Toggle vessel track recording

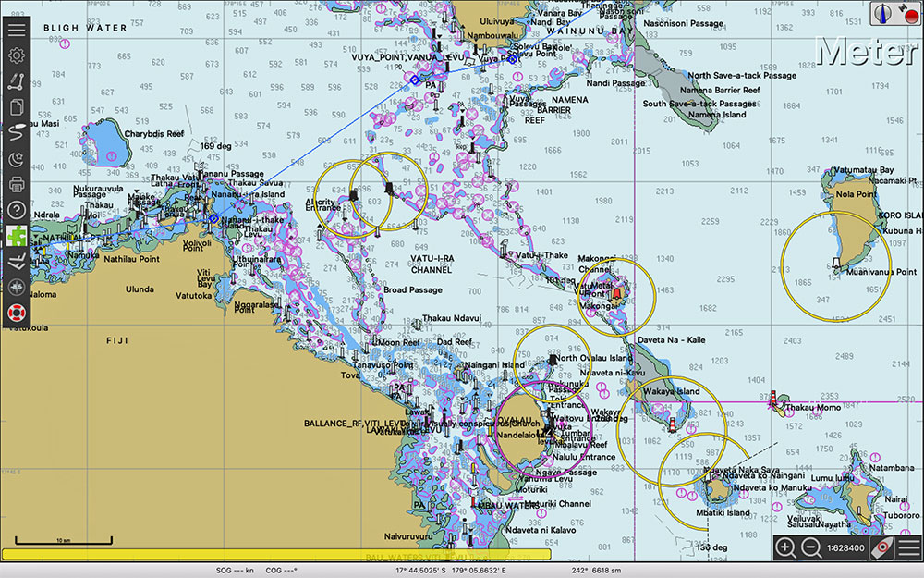(17, 133)
